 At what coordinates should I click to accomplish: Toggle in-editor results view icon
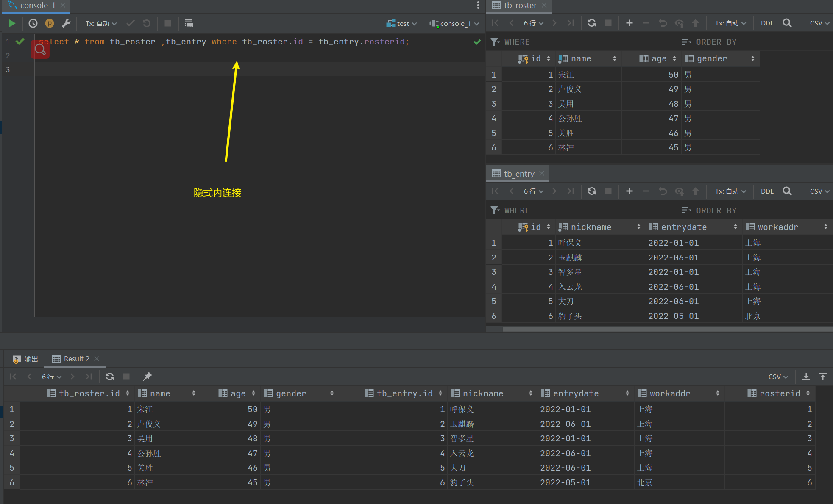tap(189, 23)
